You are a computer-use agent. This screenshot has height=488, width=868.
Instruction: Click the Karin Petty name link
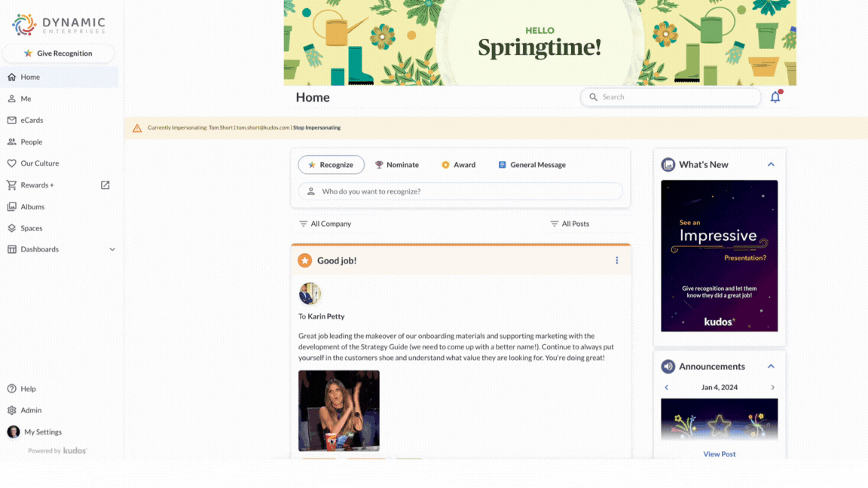326,316
